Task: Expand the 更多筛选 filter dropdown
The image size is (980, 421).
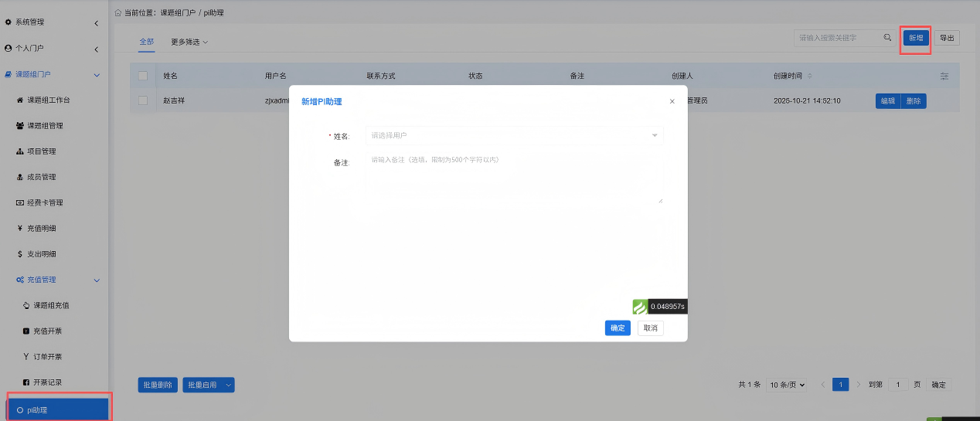Action: pos(189,42)
